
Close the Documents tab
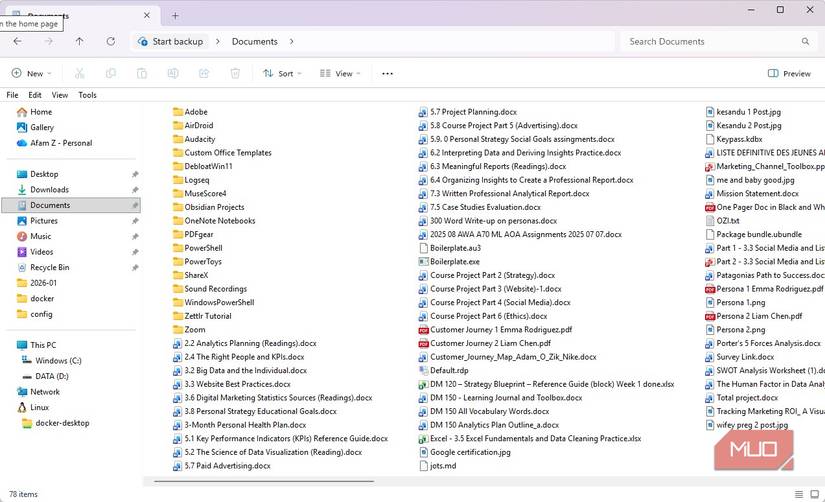tap(147, 15)
